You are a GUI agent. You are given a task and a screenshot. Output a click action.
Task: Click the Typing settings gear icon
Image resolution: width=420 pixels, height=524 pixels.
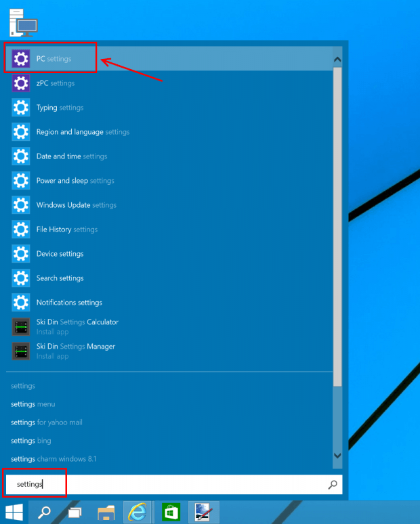click(x=21, y=108)
